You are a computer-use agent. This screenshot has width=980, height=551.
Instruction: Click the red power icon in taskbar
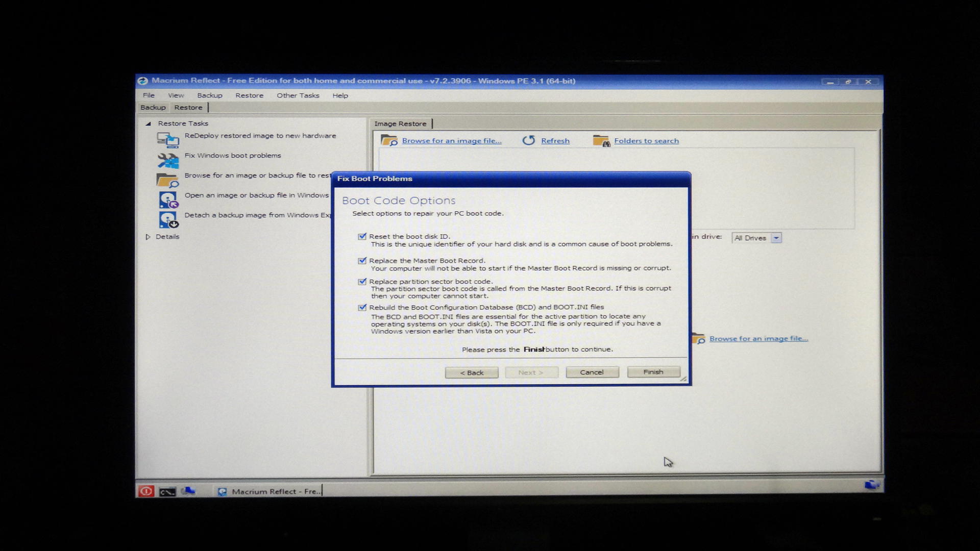[146, 491]
